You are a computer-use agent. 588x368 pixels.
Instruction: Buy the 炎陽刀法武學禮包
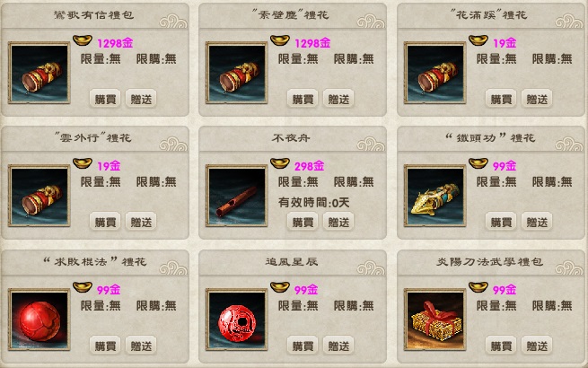501,346
